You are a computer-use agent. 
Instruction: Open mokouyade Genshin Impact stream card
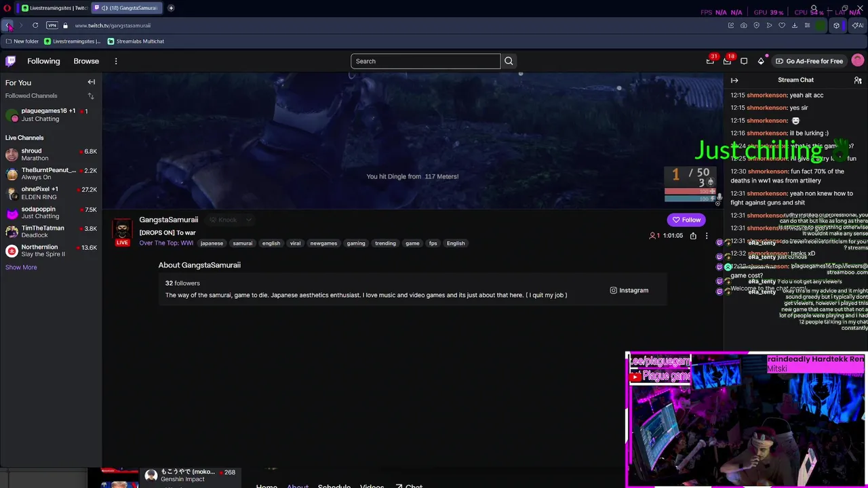pos(190,476)
